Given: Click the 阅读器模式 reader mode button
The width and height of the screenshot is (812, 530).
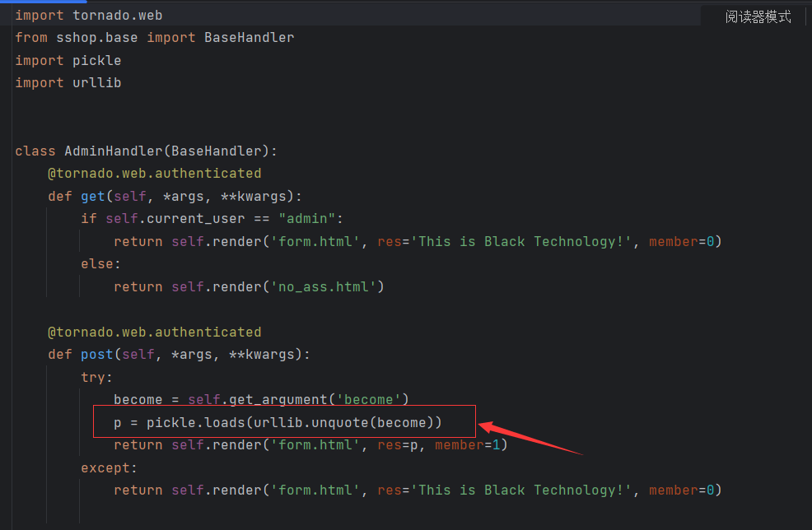Looking at the screenshot, I should (757, 16).
